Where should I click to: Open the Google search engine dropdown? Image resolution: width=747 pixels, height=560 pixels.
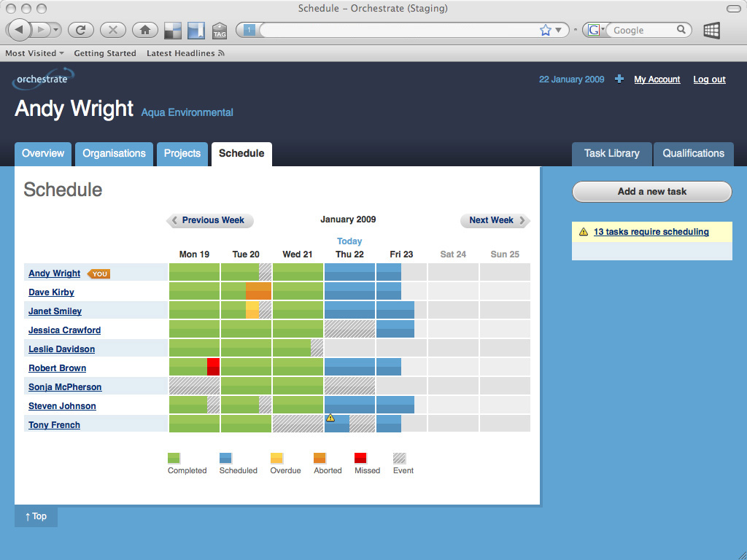click(596, 30)
